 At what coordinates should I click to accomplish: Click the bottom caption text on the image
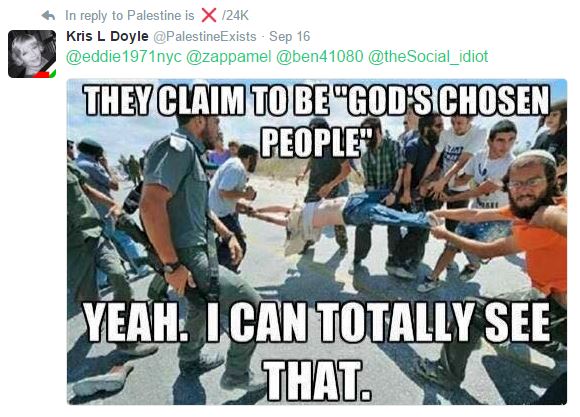click(x=317, y=351)
